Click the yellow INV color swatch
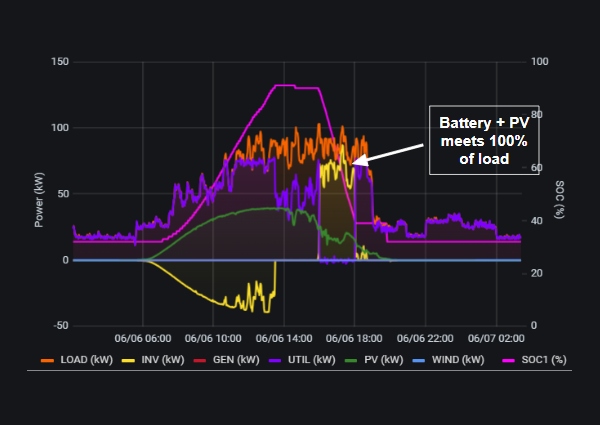The width and height of the screenshot is (600, 425). [x=128, y=360]
